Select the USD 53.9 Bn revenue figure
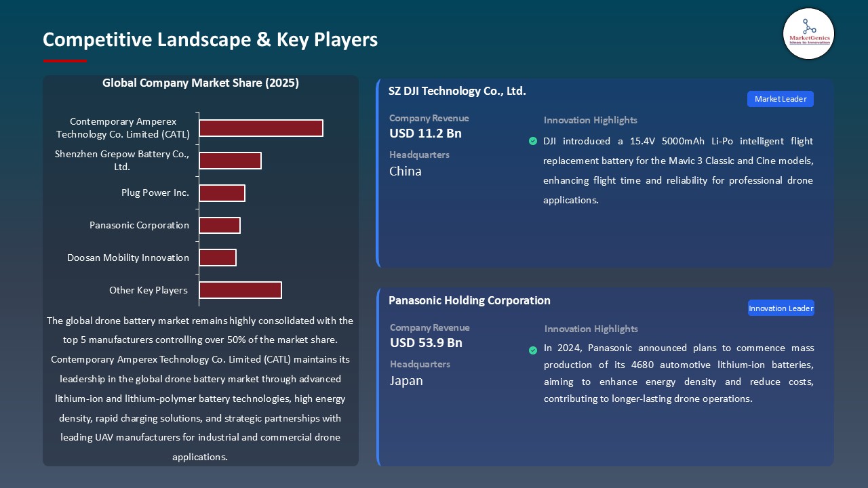 (x=426, y=343)
